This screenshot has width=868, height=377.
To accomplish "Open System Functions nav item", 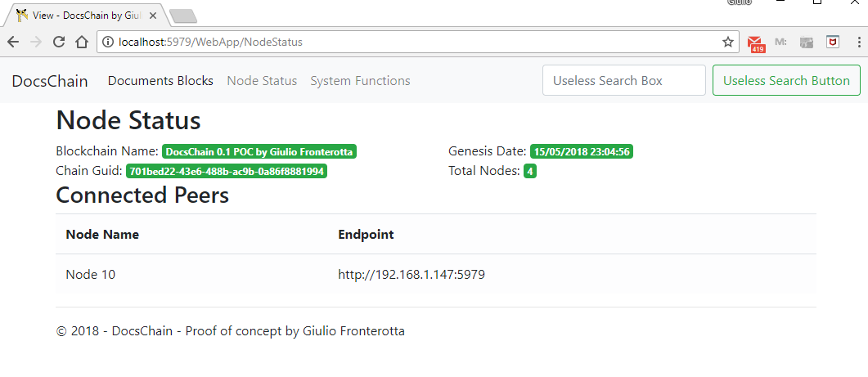I will click(x=360, y=80).
